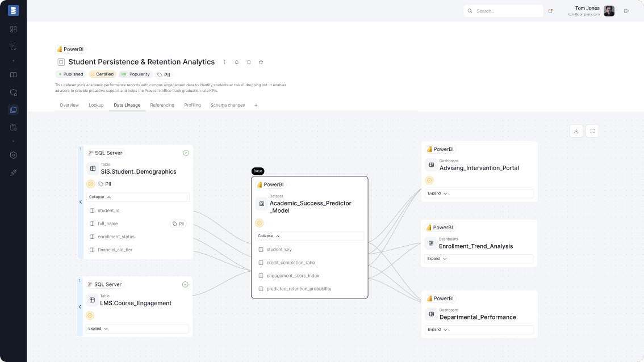Expand the Enrollment_Trend_Analysis dashboard fields
This screenshot has height=362, width=644.
coord(479,259)
